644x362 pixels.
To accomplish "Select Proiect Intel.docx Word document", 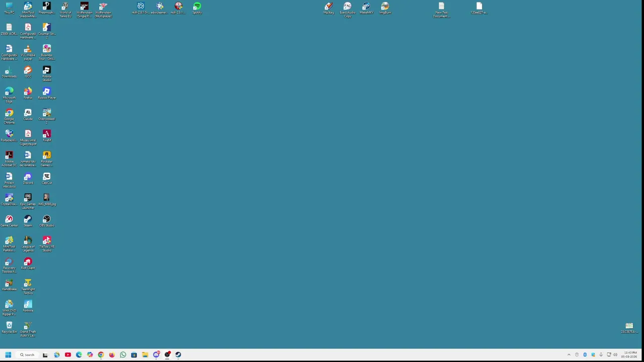I will click(9, 180).
